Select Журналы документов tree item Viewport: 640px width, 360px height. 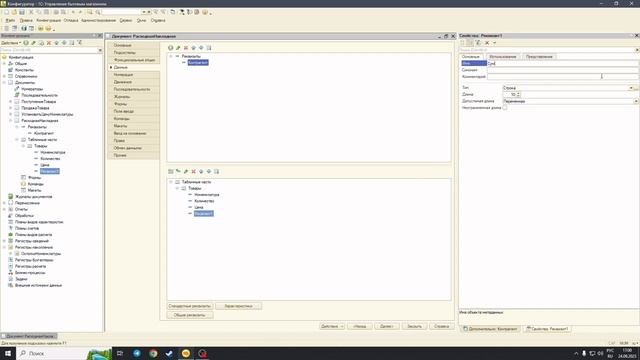(x=33, y=197)
